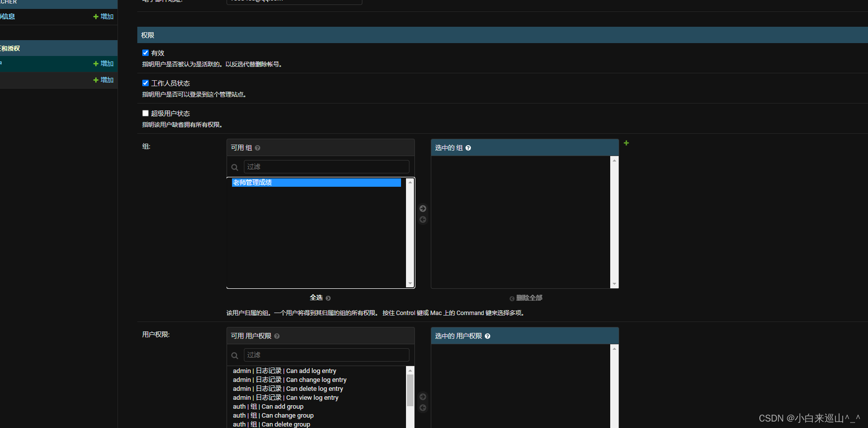This screenshot has height=428, width=868.
Task: Click right arrow to choose selected permission
Action: pyautogui.click(x=423, y=397)
